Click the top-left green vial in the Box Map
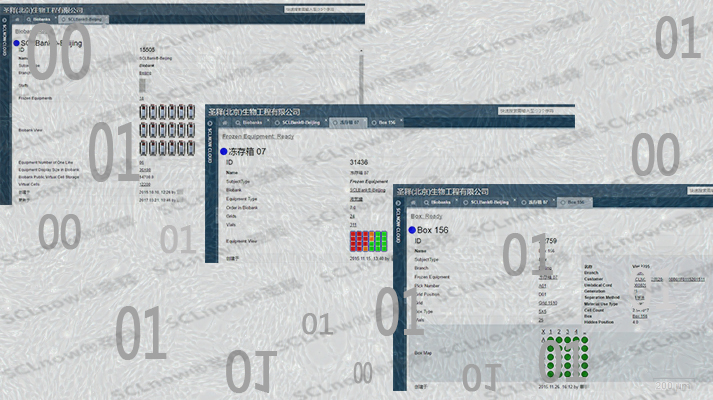 coord(551,340)
